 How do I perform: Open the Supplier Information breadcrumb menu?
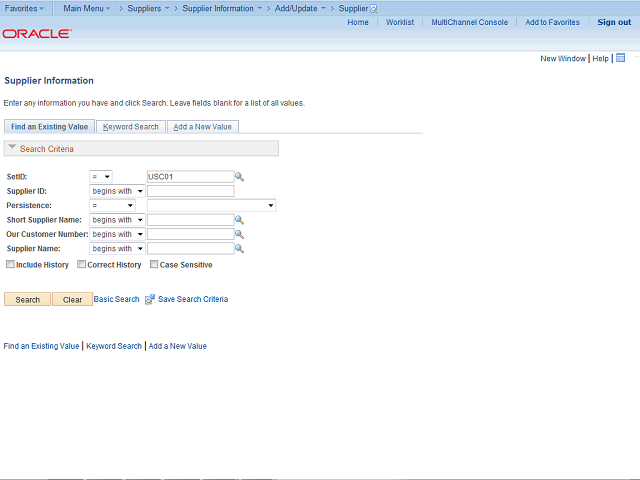click(x=222, y=9)
